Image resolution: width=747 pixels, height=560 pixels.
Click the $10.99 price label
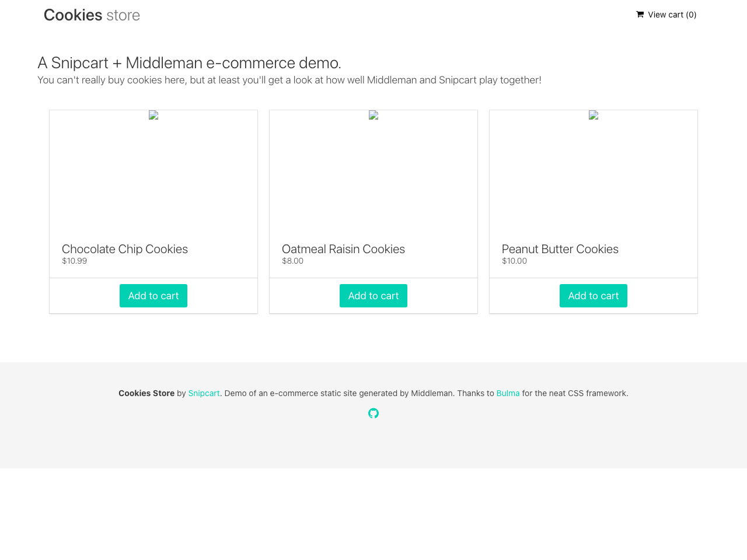(74, 261)
